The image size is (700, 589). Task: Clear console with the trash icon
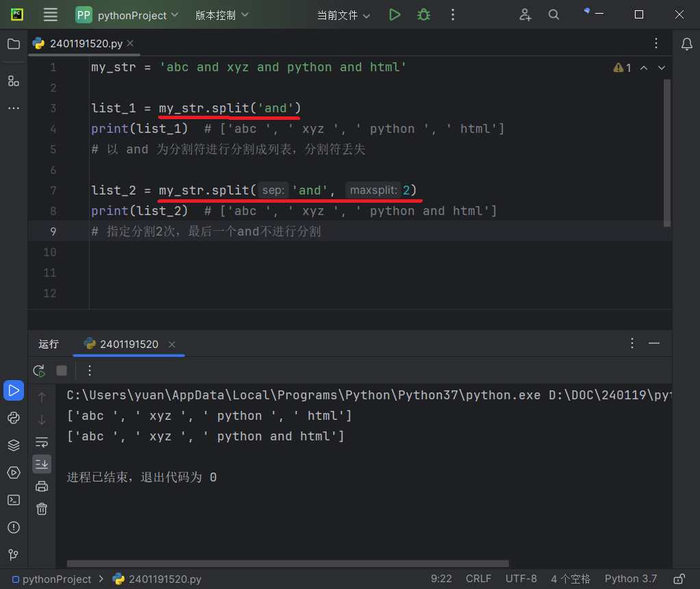coord(42,509)
